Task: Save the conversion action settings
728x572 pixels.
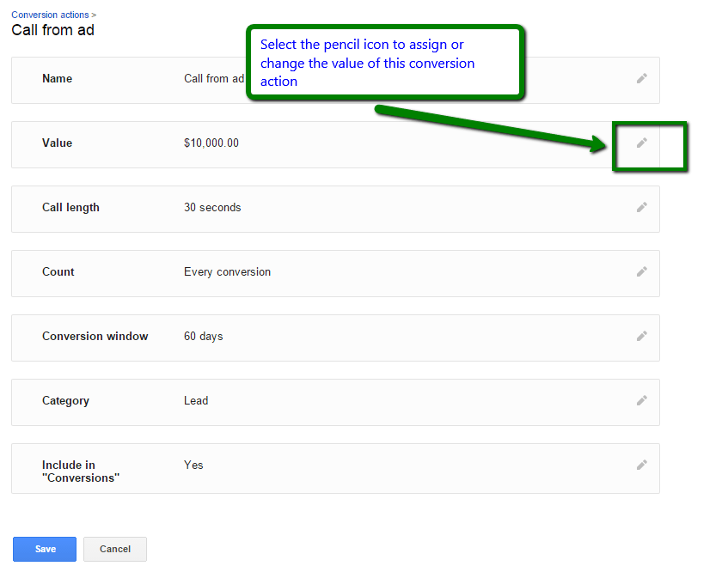Action: coord(45,549)
